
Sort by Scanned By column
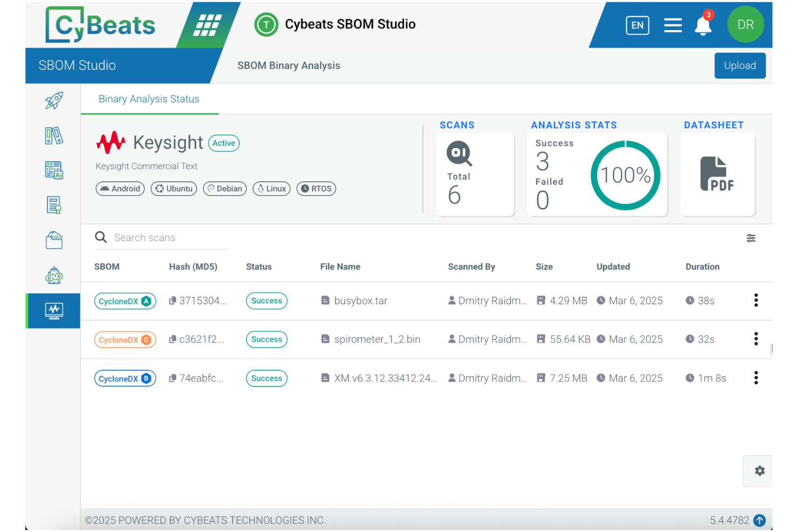click(471, 267)
